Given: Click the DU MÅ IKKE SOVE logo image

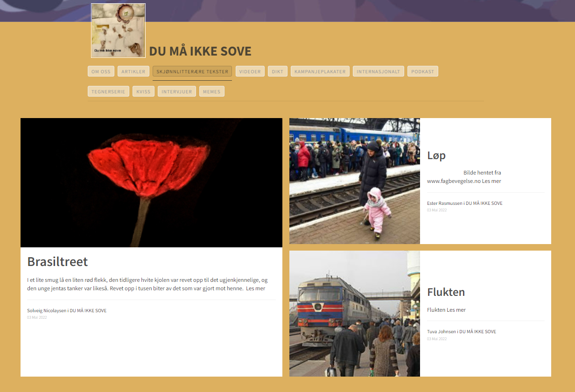Looking at the screenshot, I should pyautogui.click(x=118, y=30).
